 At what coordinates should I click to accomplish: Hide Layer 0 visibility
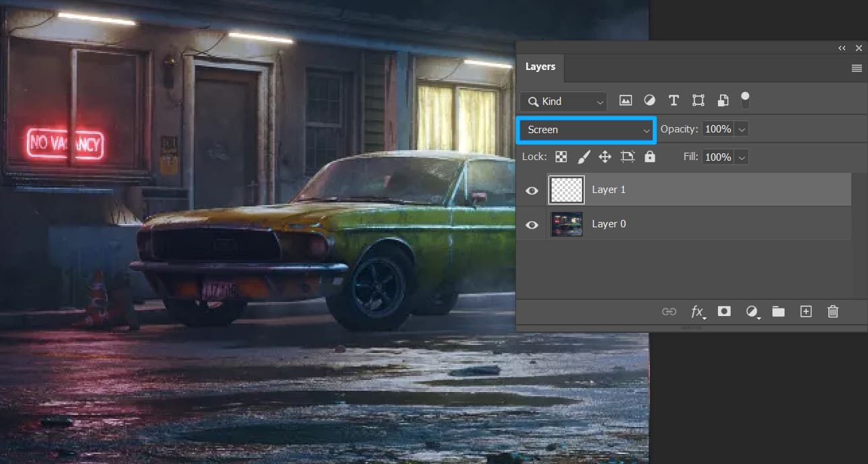pos(532,225)
